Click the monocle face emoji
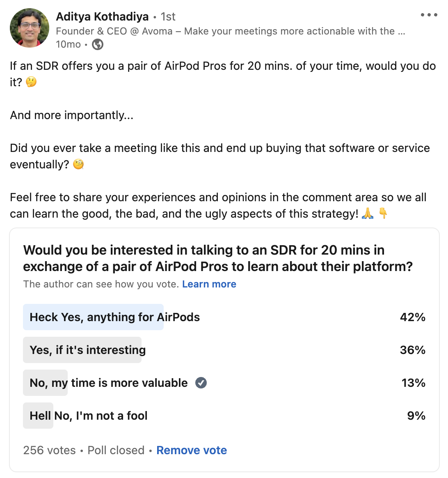 (x=78, y=165)
